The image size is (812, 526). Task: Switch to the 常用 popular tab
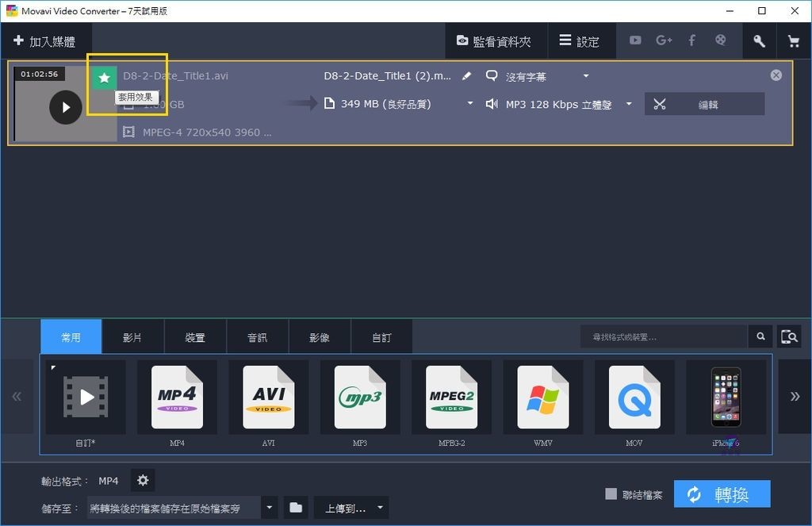71,337
